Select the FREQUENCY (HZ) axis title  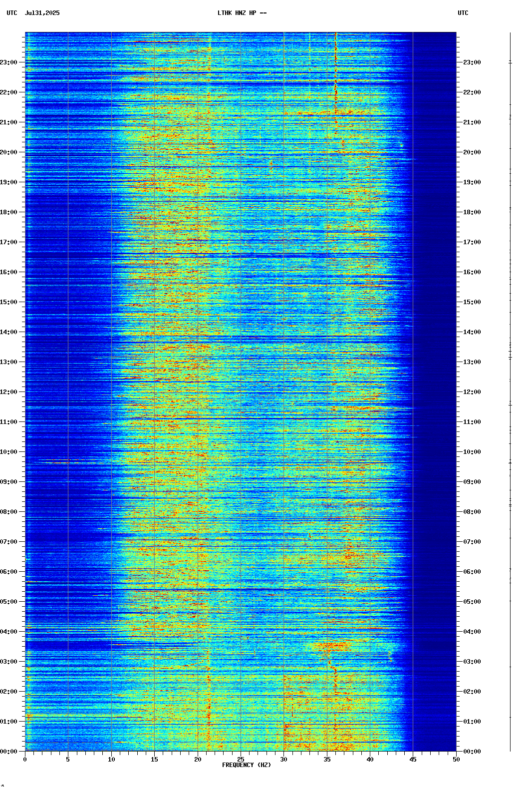coord(247,765)
